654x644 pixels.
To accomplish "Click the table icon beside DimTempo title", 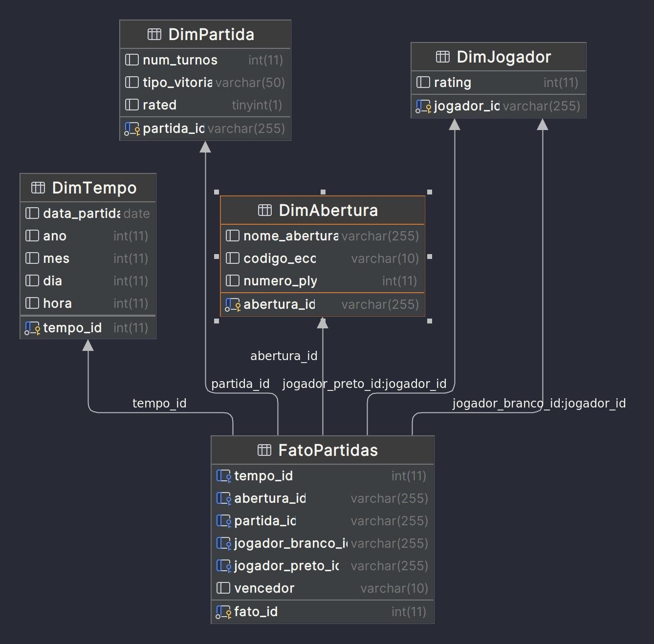I will point(38,188).
